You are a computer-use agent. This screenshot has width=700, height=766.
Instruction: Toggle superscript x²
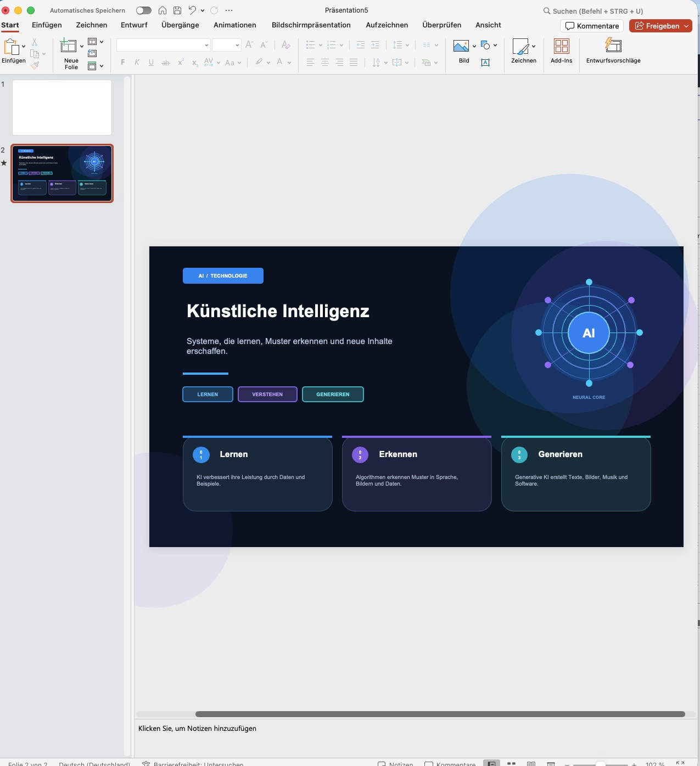coord(180,63)
